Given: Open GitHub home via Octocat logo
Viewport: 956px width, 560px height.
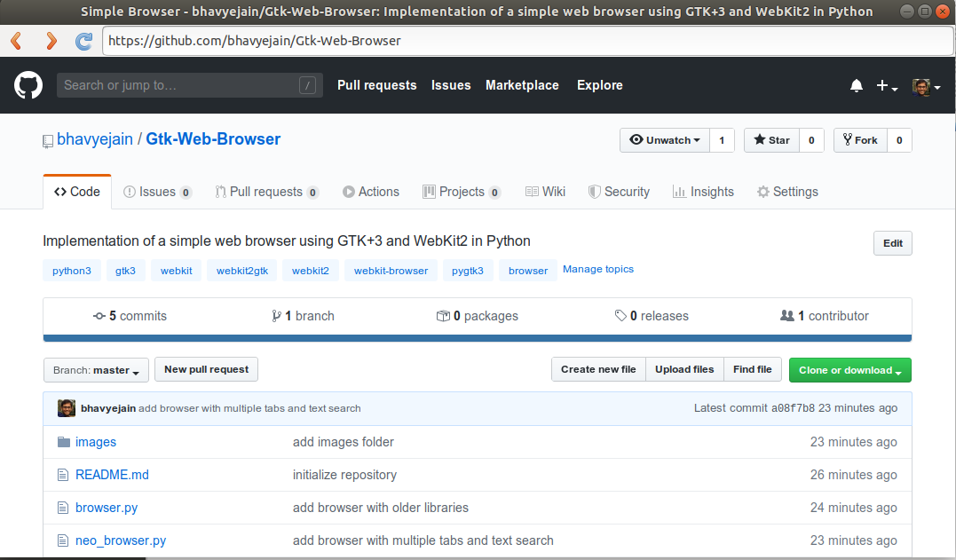Looking at the screenshot, I should (28, 85).
